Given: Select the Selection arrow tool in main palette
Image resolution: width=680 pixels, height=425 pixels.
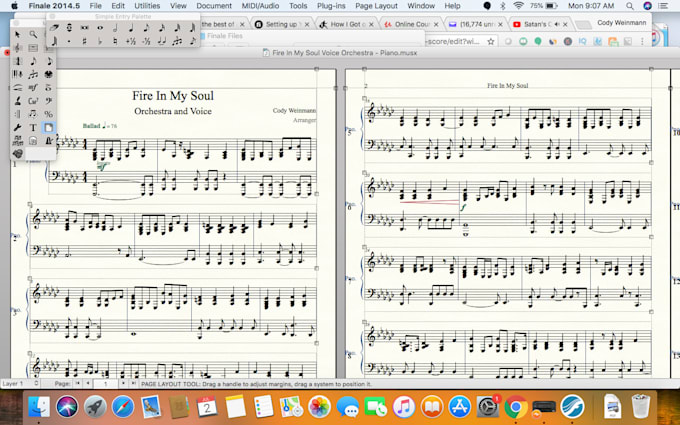Looking at the screenshot, I should [x=18, y=34].
